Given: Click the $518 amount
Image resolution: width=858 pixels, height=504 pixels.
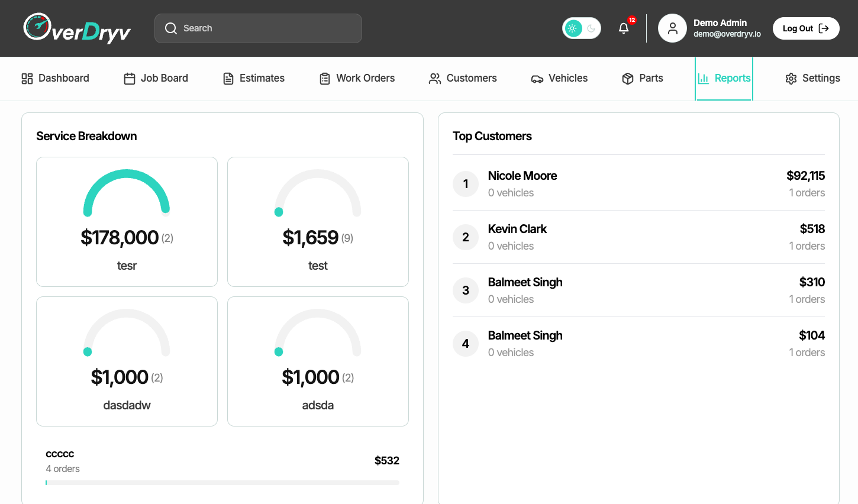Looking at the screenshot, I should 812,229.
